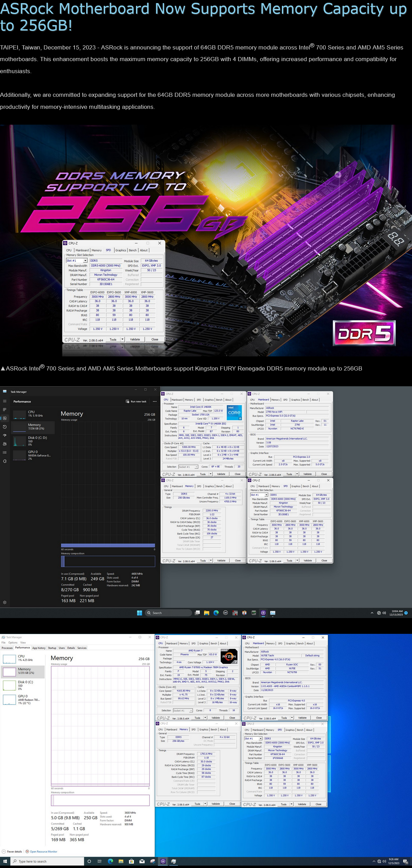This screenshot has width=412, height=868.
Task: Click the volume icon in Windows 11 system tray
Action: [384, 613]
